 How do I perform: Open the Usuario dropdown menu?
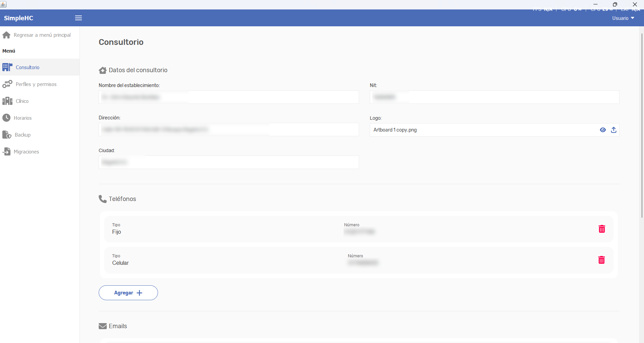(623, 18)
